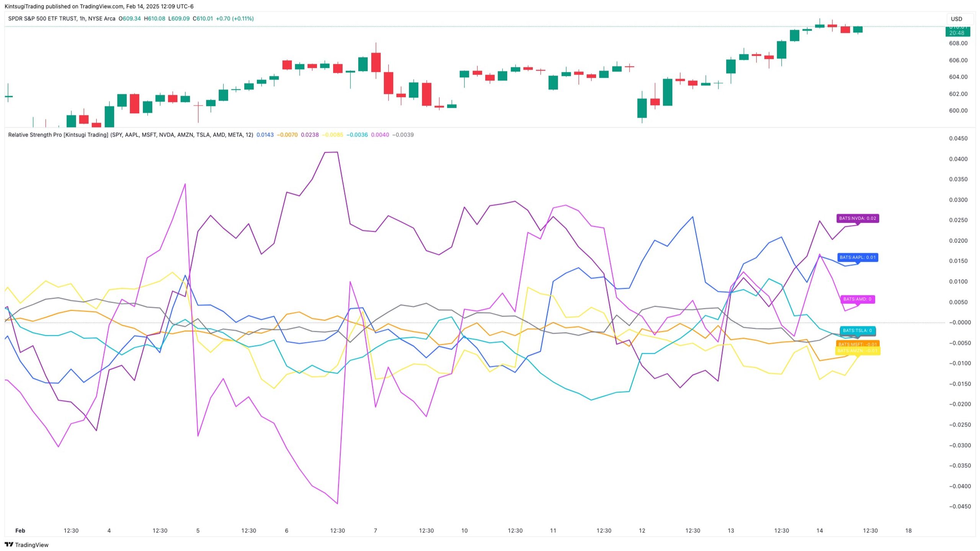Click the BATS:AMZN yellow label
This screenshot has width=980, height=551.
857,351
